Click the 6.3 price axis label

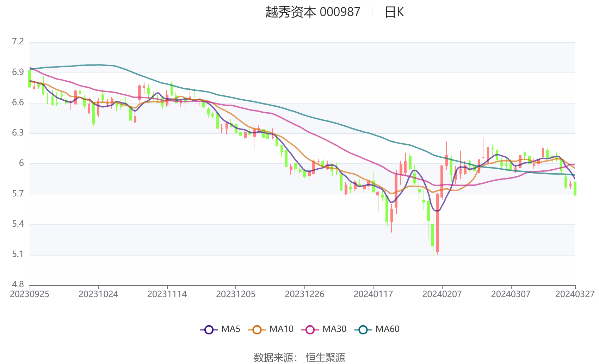pyautogui.click(x=18, y=133)
